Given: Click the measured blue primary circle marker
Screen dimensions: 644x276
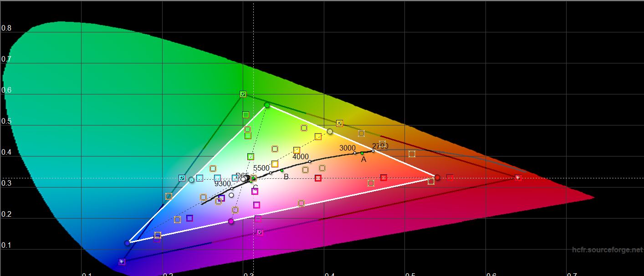Looking at the screenshot, I should (x=127, y=243).
